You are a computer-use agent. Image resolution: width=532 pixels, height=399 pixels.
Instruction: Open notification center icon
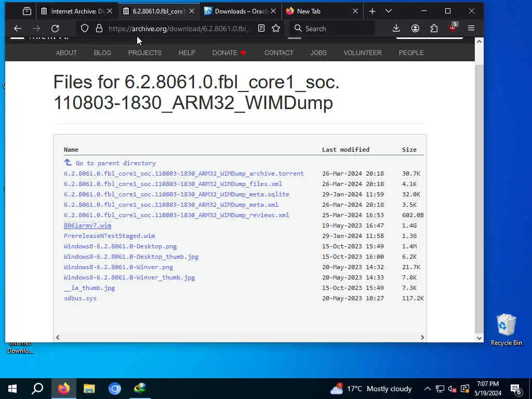(x=516, y=390)
